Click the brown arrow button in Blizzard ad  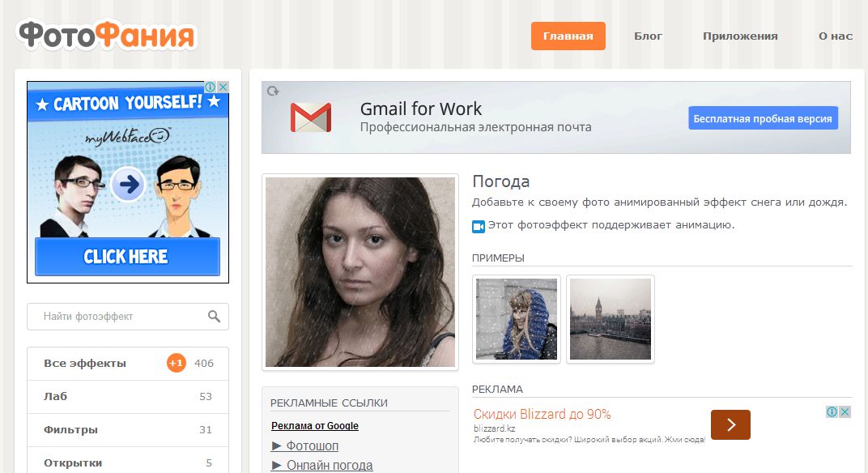pyautogui.click(x=730, y=425)
